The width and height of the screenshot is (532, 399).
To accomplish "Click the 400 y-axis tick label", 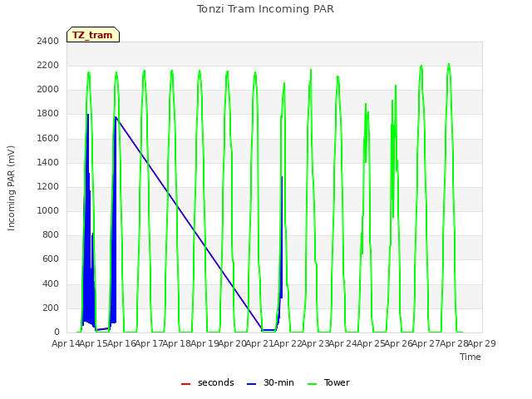I will pos(51,283).
